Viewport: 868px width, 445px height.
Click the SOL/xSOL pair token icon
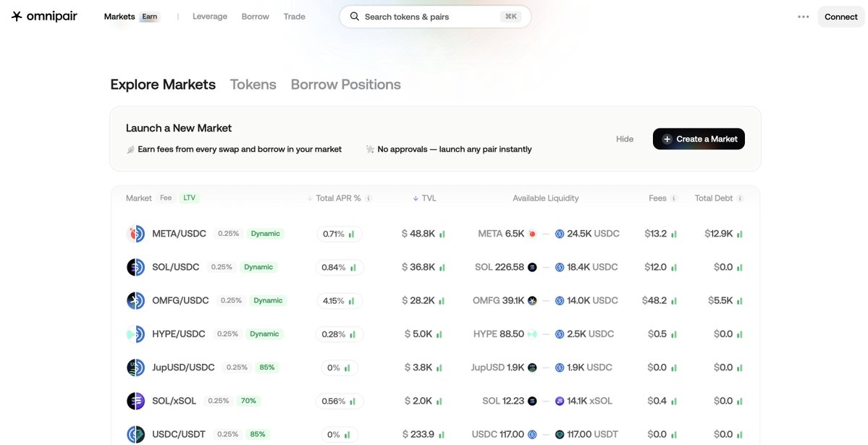[135, 401]
